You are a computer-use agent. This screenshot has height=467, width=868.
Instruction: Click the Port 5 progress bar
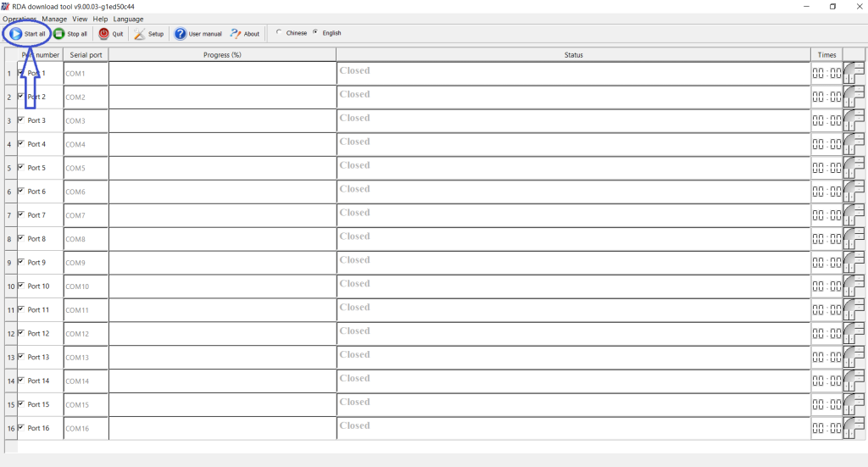point(222,169)
